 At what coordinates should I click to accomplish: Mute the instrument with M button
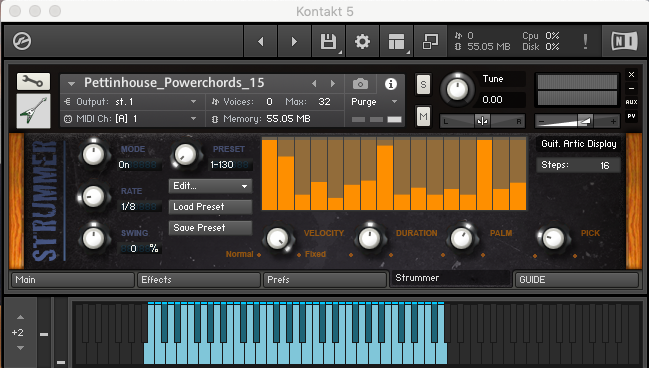(x=423, y=117)
